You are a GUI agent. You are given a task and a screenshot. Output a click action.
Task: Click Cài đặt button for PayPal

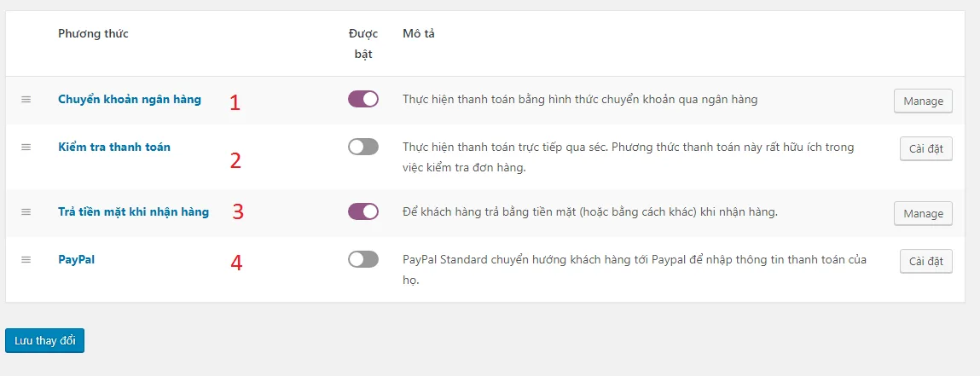926,262
